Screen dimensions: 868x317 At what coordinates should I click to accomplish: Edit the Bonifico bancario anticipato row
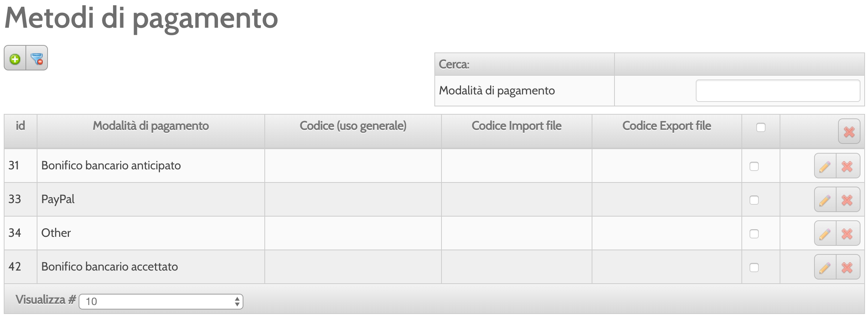tap(825, 166)
